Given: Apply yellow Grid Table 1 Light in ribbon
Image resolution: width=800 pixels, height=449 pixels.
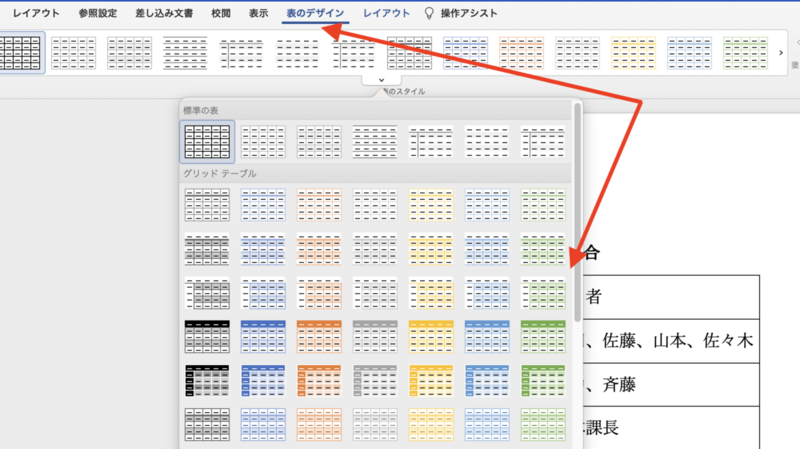Looking at the screenshot, I should point(633,53).
